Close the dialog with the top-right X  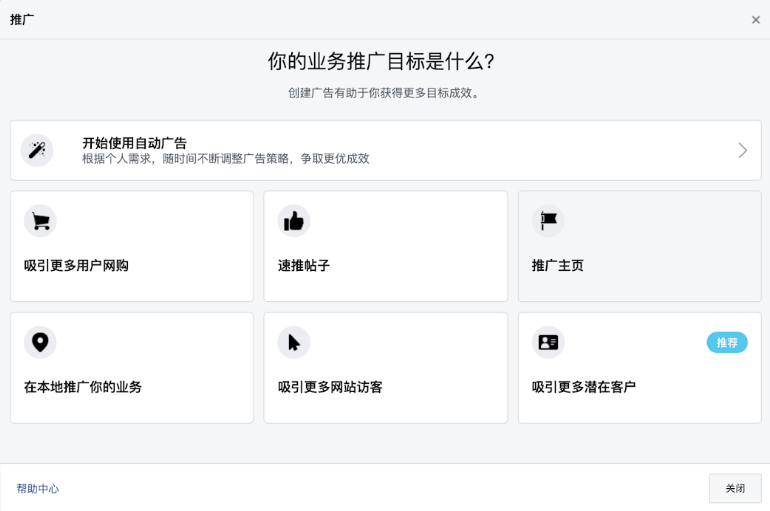(x=755, y=20)
